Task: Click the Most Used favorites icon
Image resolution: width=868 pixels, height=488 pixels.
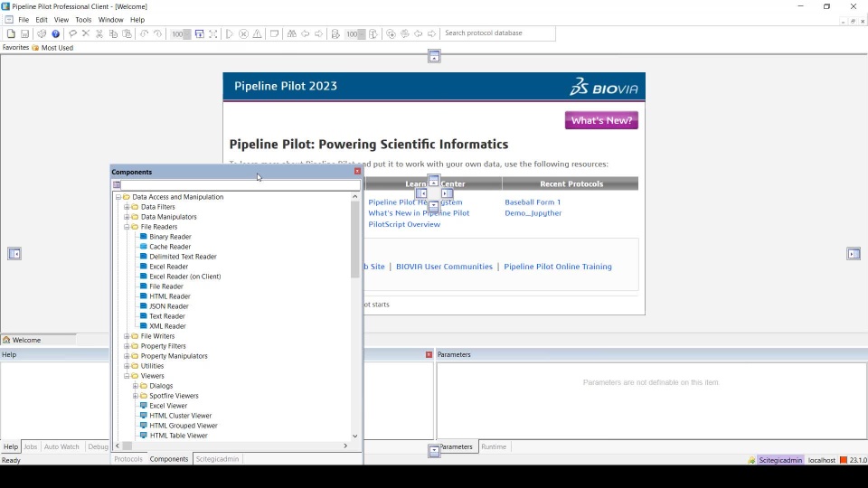Action: (x=35, y=48)
